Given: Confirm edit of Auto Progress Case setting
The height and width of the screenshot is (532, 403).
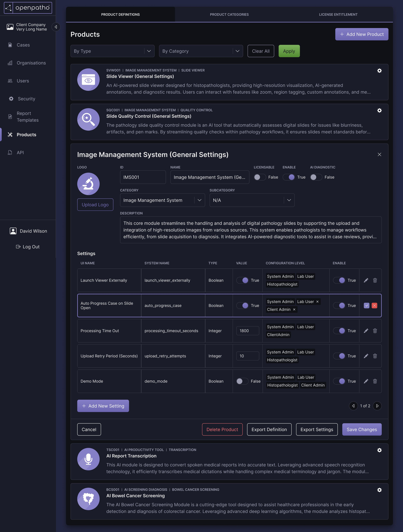Looking at the screenshot, I should tap(366, 305).
